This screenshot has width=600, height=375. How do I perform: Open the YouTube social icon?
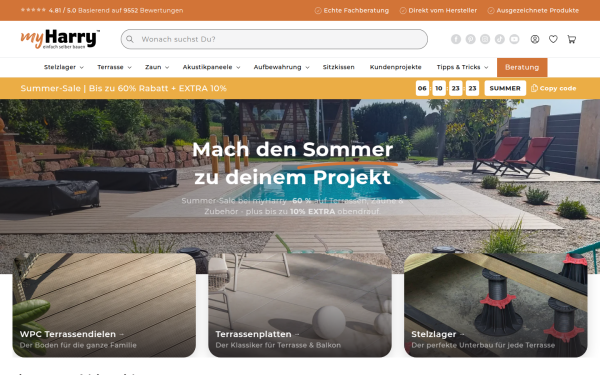coord(514,39)
